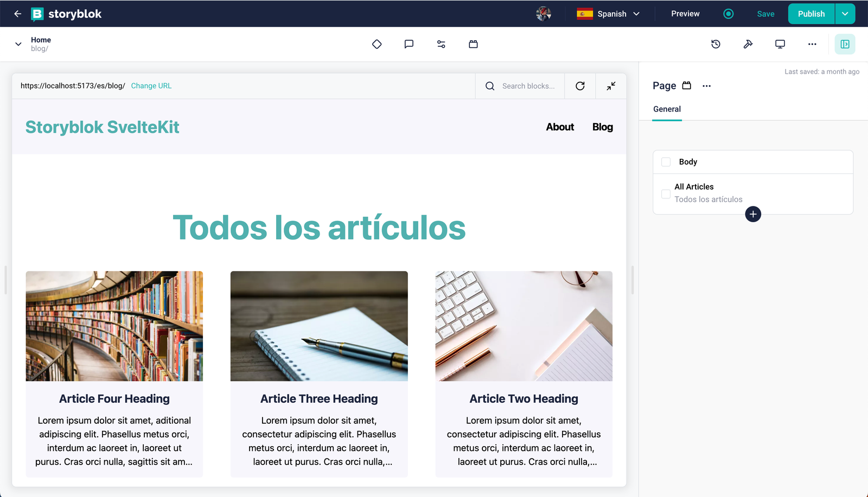Click the search magnifier icon
Image resolution: width=868 pixels, height=497 pixels.
click(490, 86)
